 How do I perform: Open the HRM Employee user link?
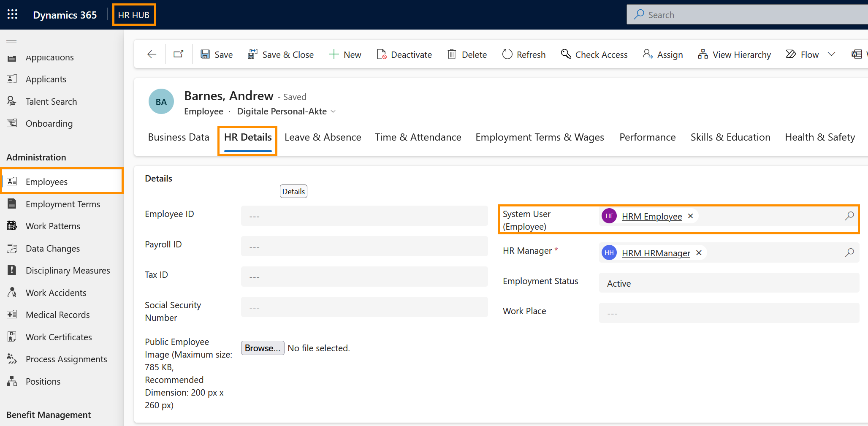[651, 217]
